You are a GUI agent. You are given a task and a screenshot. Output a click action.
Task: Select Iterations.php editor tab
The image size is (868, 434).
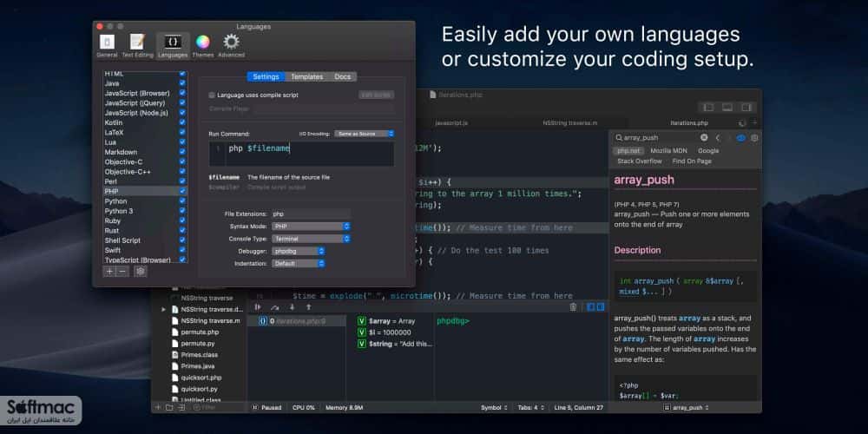pos(689,123)
